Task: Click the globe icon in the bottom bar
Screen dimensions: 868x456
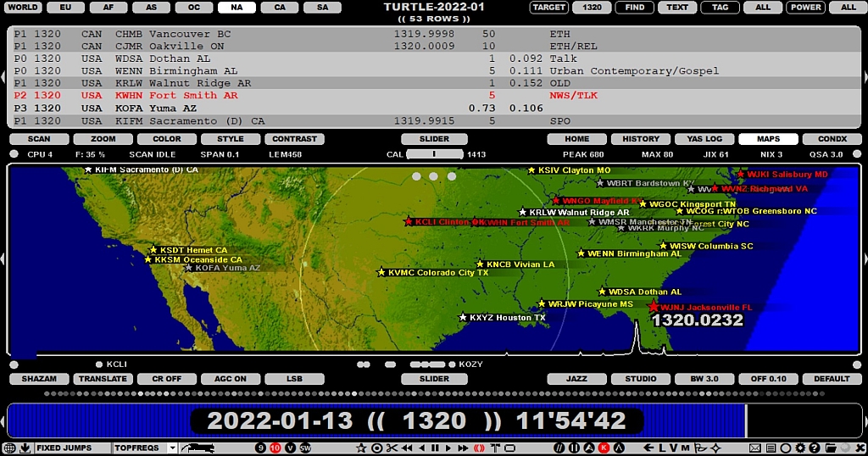Action: [x=9, y=448]
